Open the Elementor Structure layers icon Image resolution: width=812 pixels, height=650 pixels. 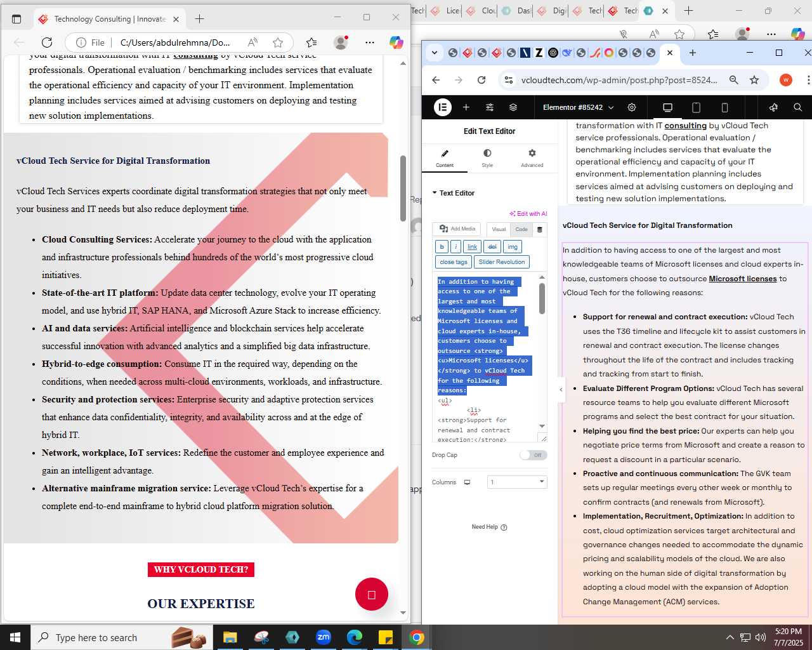513,107
